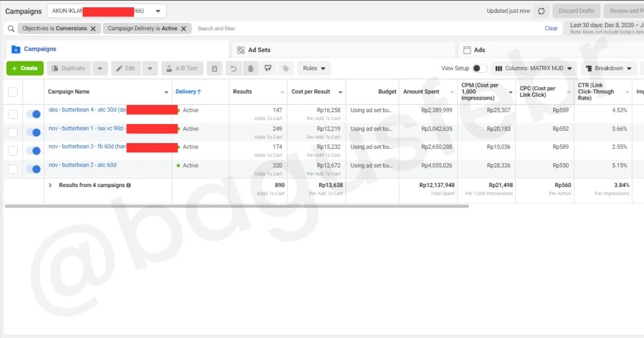Switch to the Ad Sets tab
The image size is (644, 338).
click(343, 50)
